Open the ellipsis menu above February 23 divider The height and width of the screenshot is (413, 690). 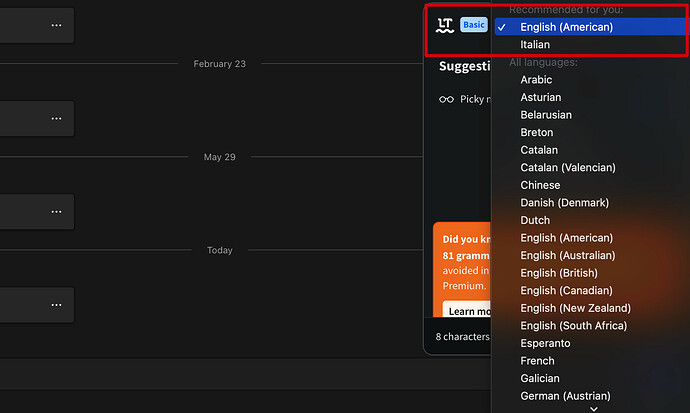(56, 25)
